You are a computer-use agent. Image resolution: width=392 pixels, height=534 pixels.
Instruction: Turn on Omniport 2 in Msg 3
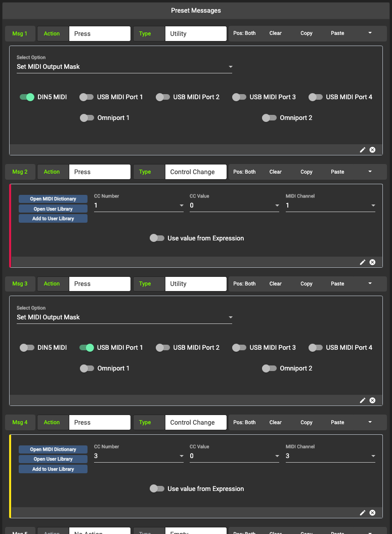tap(269, 368)
